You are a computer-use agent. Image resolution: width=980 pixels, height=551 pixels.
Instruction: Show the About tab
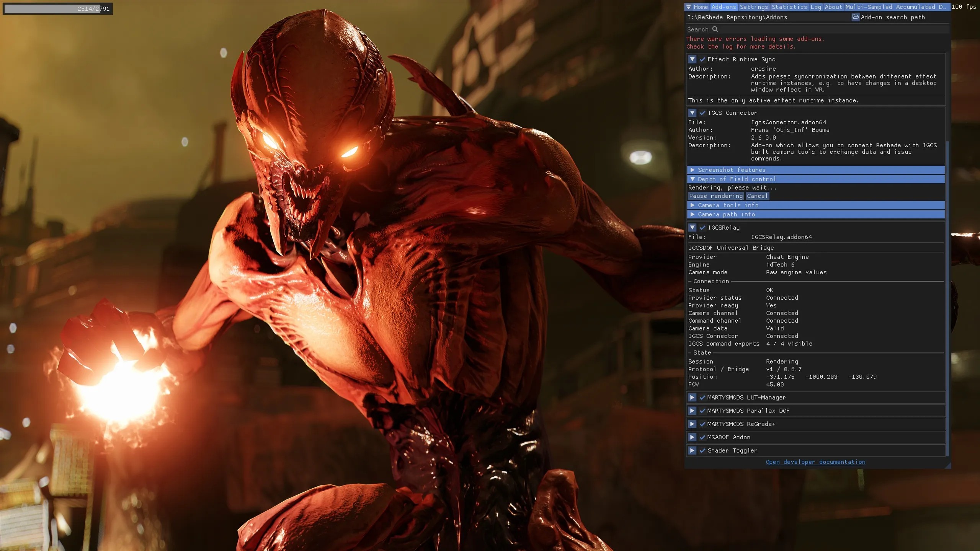[833, 7]
